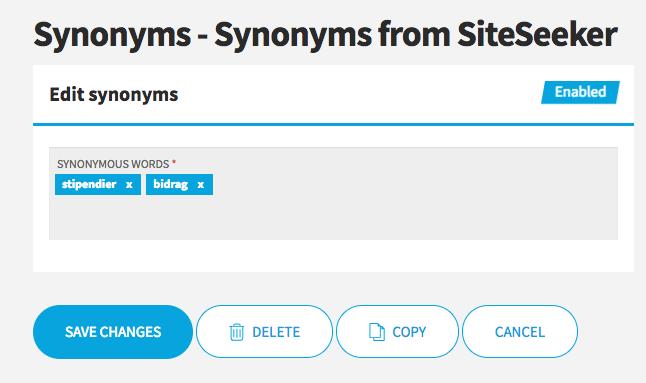Screen dimensions: 646x383
Task: Delete this synonym group
Action: 264,332
